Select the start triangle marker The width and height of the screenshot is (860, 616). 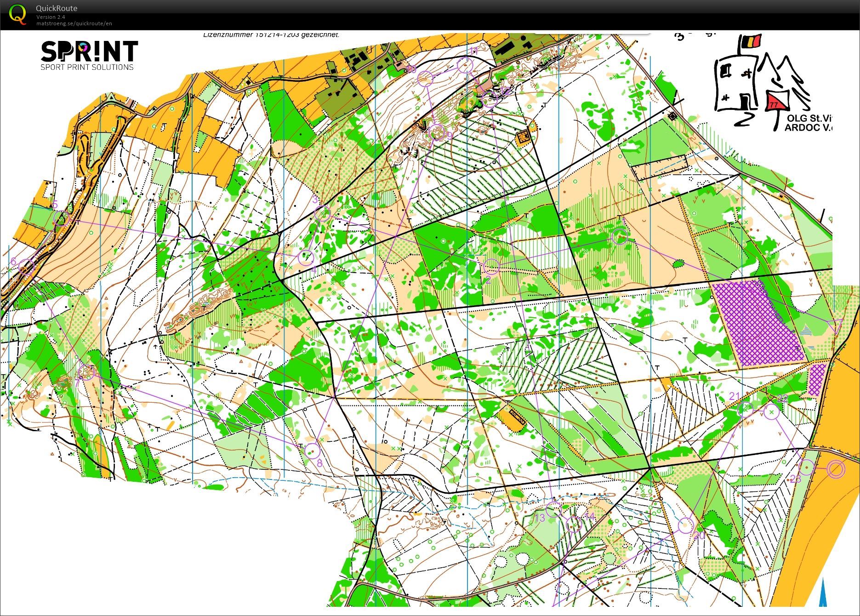[837, 325]
